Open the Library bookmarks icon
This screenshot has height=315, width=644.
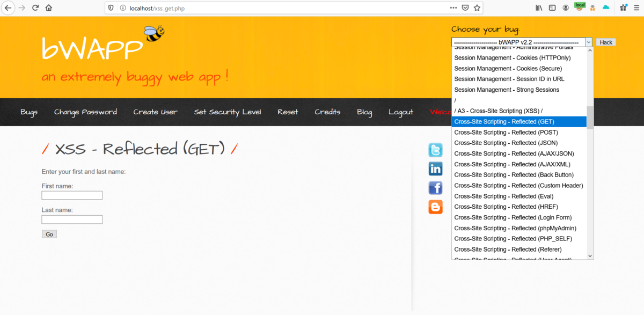click(x=539, y=8)
